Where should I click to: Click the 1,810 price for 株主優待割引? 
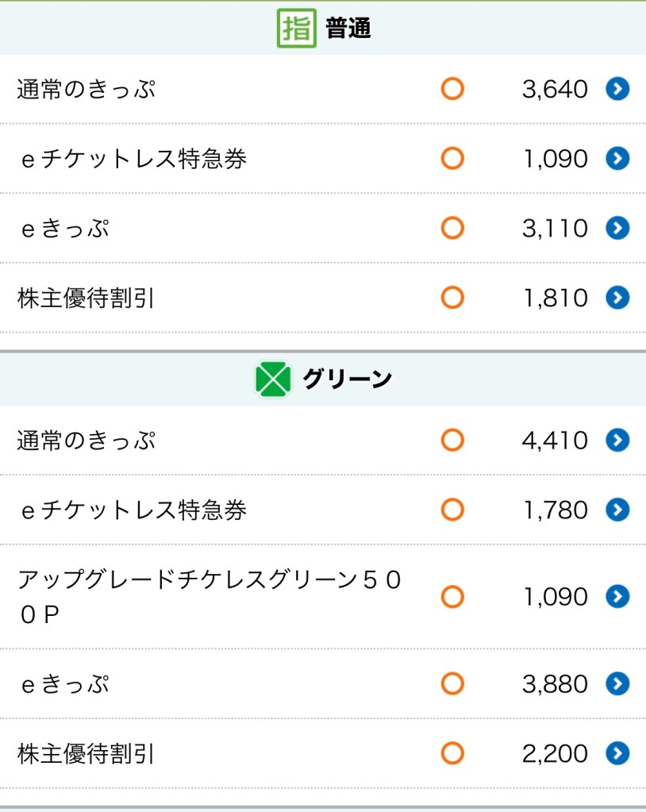(556, 298)
